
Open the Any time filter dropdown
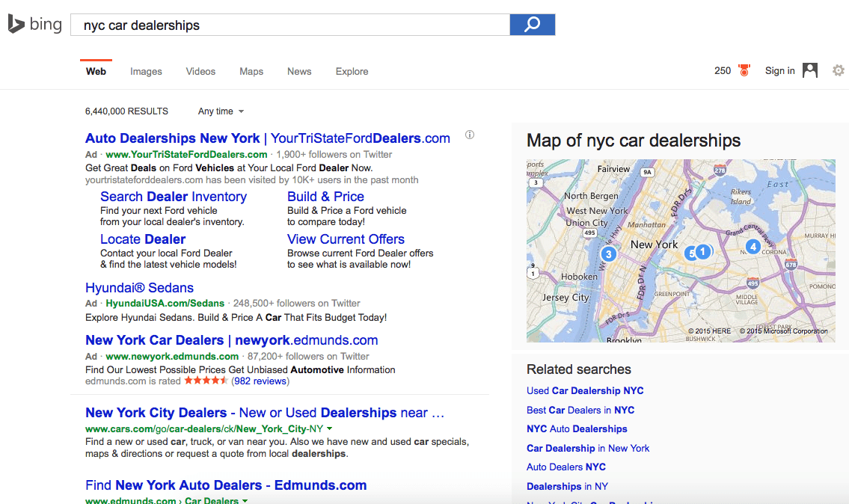[x=221, y=111]
